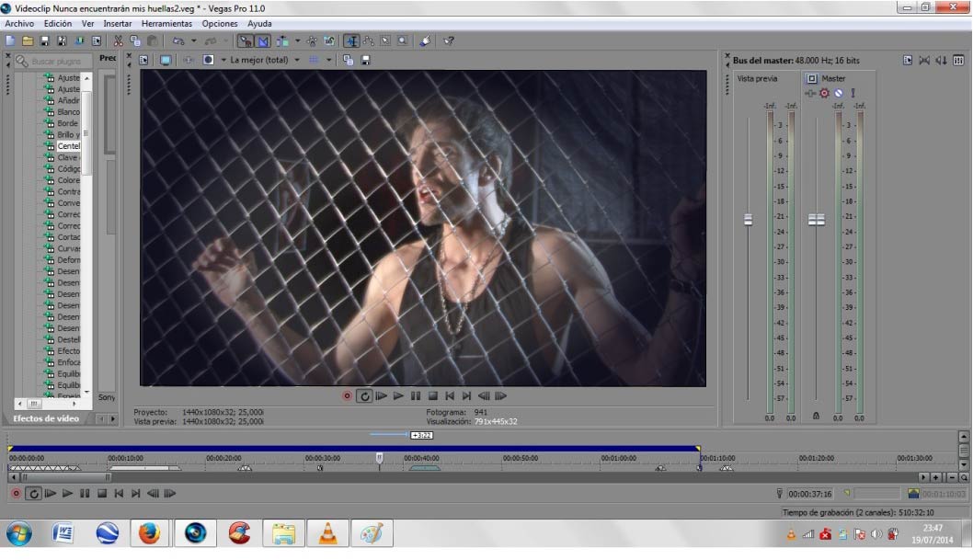The image size is (973, 560).
Task: Save preview snapshot to file
Action: click(x=365, y=60)
